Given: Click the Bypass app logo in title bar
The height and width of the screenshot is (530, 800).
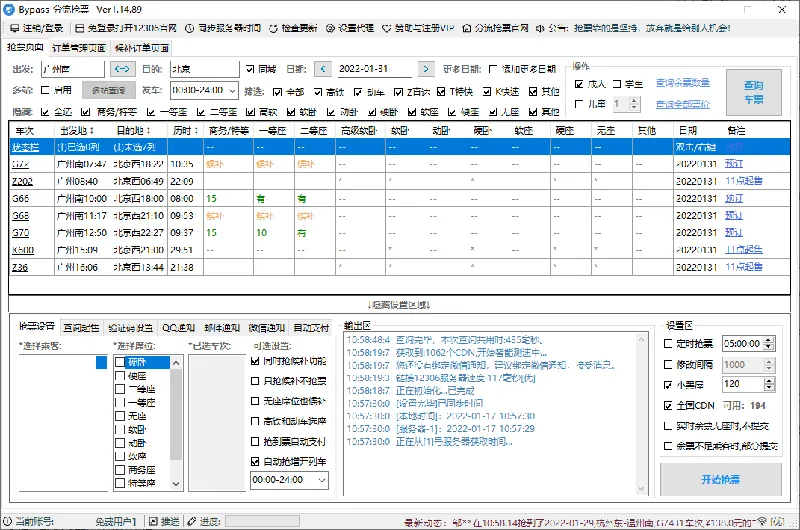Looking at the screenshot, I should pyautogui.click(x=9, y=9).
